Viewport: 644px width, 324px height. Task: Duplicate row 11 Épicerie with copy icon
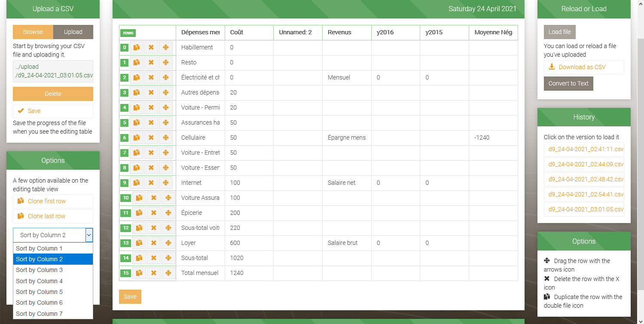[139, 213]
